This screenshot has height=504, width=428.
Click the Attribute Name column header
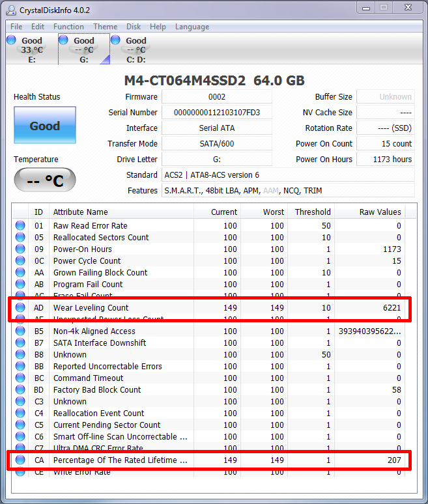(121, 212)
